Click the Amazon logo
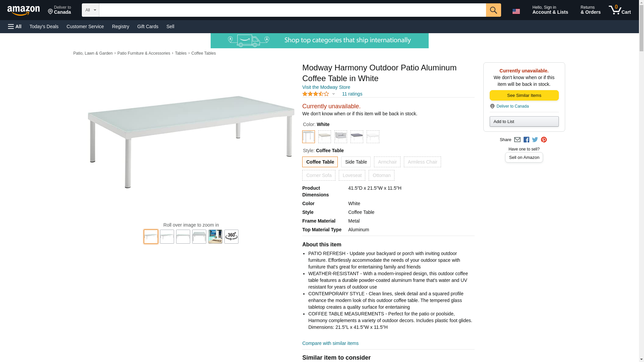This screenshot has height=362, width=644. (x=23, y=10)
